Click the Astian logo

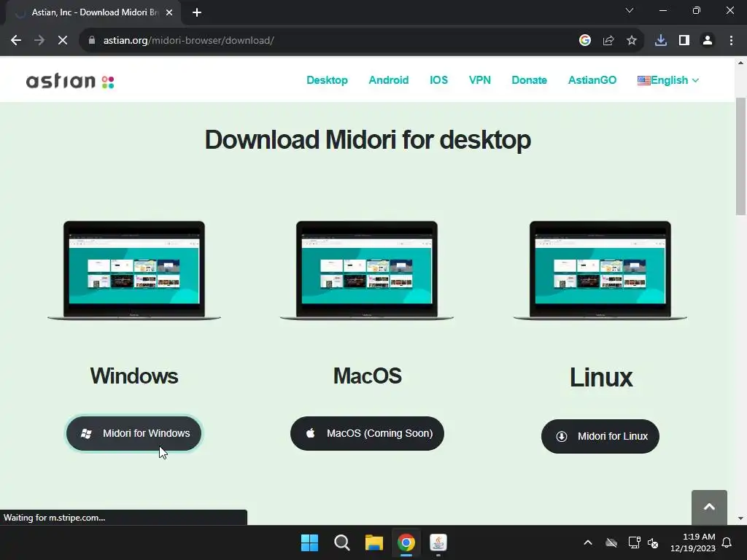(x=70, y=80)
